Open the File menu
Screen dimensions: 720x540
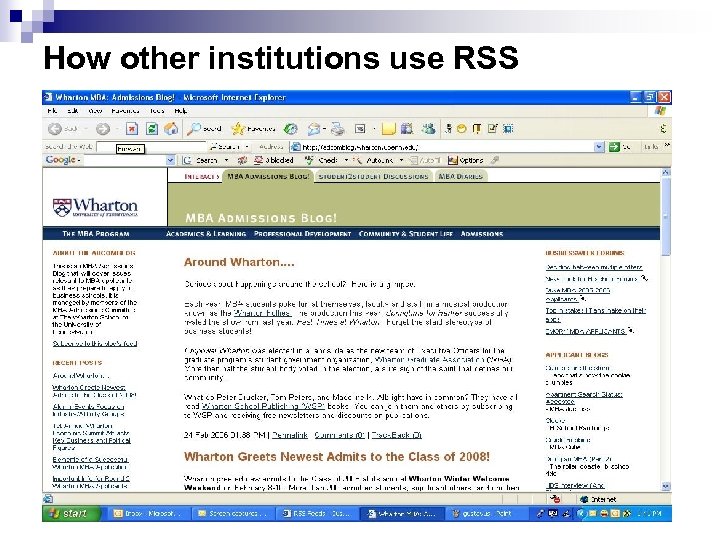(52, 111)
